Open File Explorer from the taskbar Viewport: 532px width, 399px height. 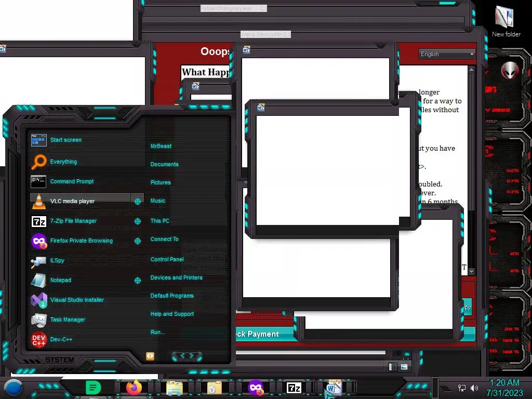coord(175,388)
